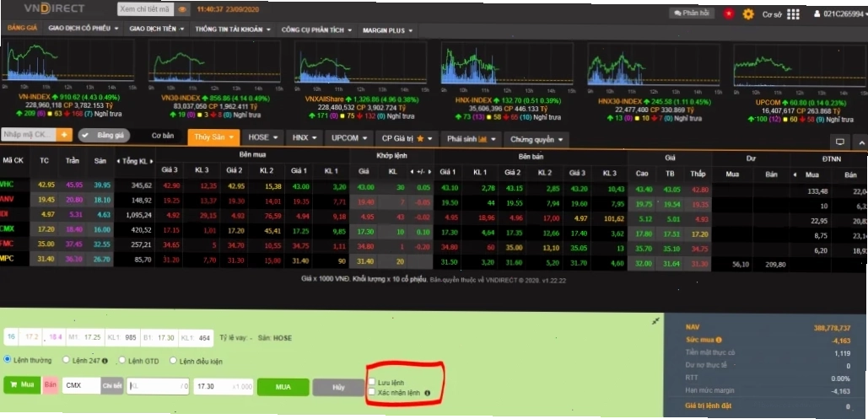Collapse the order panel using the shrink arrows icon
The width and height of the screenshot is (868, 419).
(x=655, y=320)
